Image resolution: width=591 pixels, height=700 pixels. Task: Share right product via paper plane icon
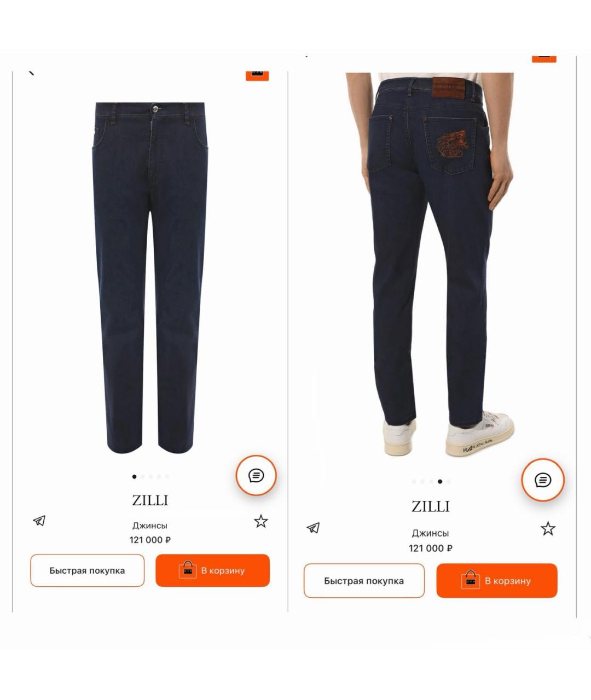point(313,528)
